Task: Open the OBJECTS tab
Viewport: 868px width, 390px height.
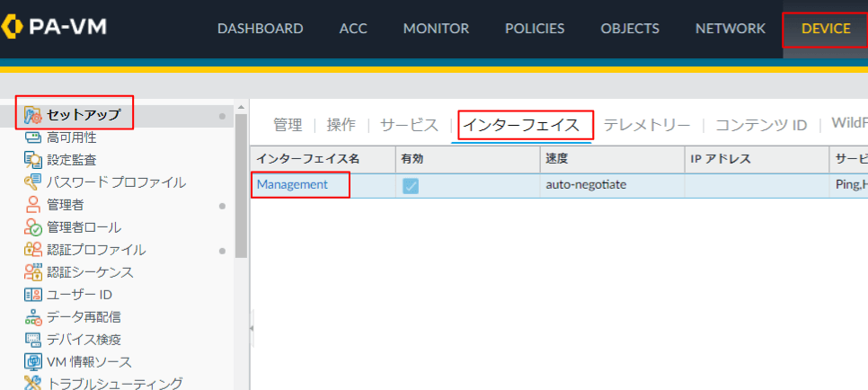Action: point(630,28)
